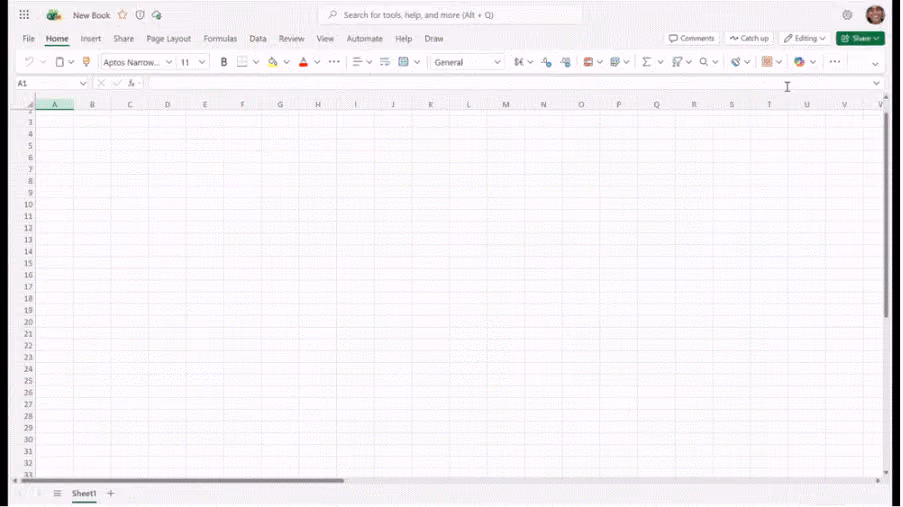
Task: Decrease decimal places
Action: point(546,62)
